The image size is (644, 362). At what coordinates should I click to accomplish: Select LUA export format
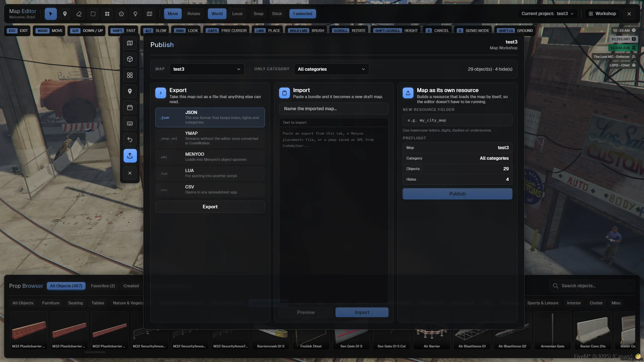pyautogui.click(x=210, y=173)
